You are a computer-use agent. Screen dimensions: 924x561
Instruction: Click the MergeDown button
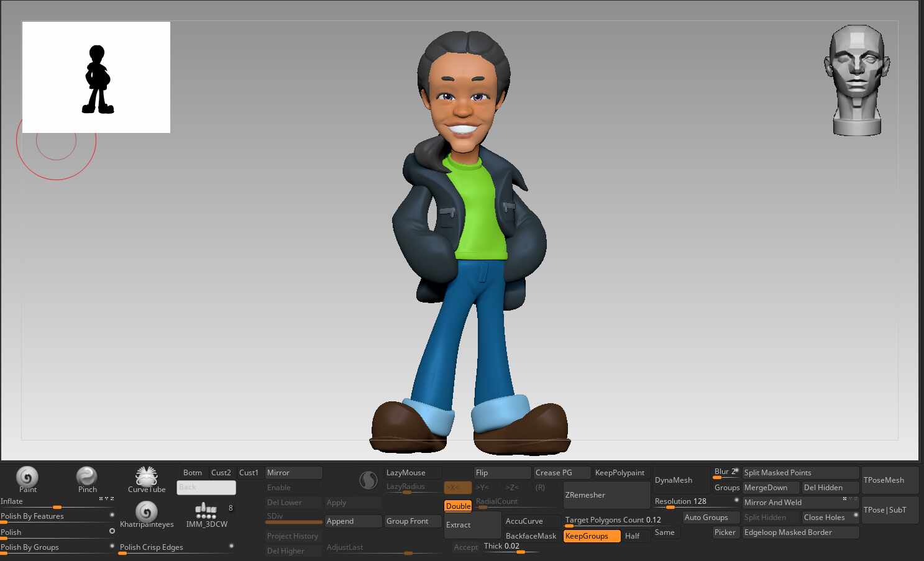click(771, 488)
